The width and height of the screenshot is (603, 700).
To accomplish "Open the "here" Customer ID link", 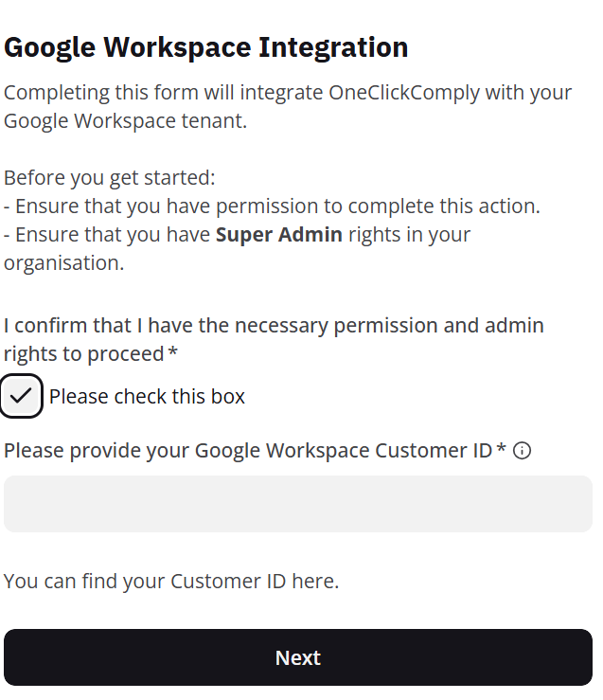I will 312,581.
